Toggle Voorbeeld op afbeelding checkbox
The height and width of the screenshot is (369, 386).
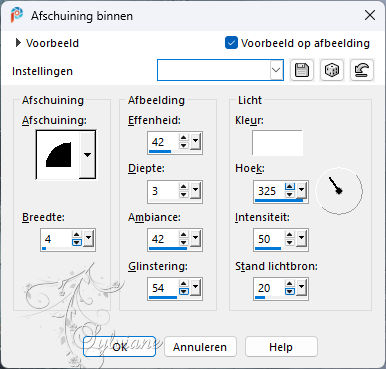(231, 43)
